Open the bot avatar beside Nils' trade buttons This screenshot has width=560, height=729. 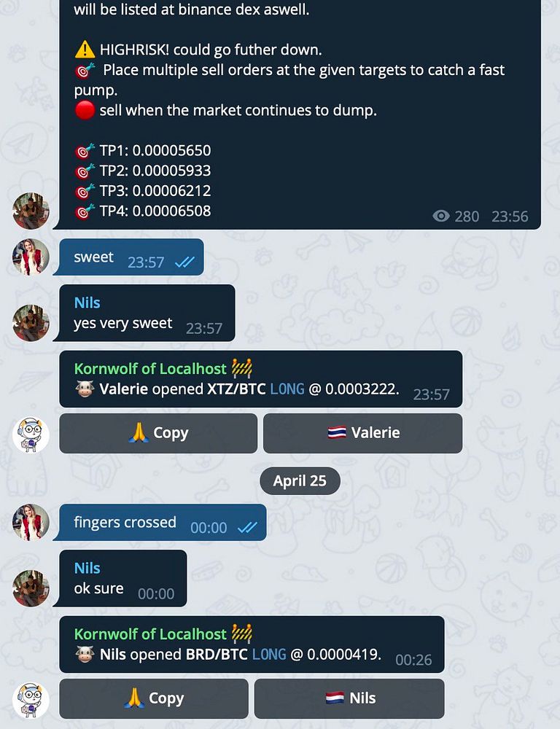(x=31, y=700)
